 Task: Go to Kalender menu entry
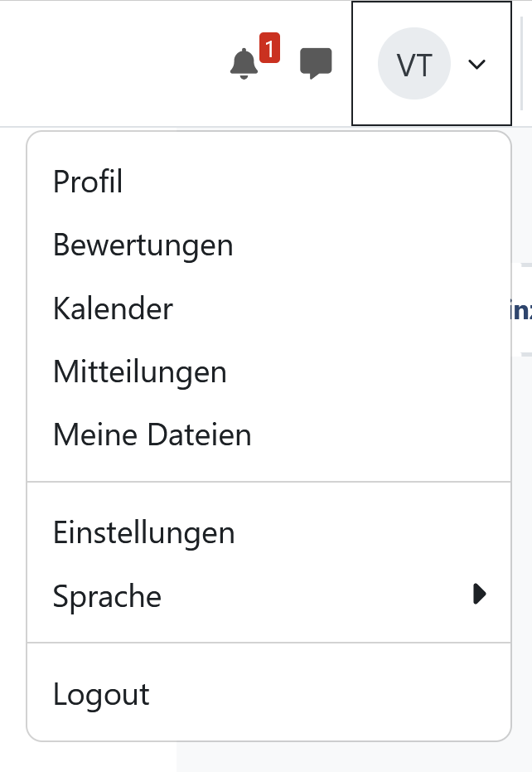(113, 309)
